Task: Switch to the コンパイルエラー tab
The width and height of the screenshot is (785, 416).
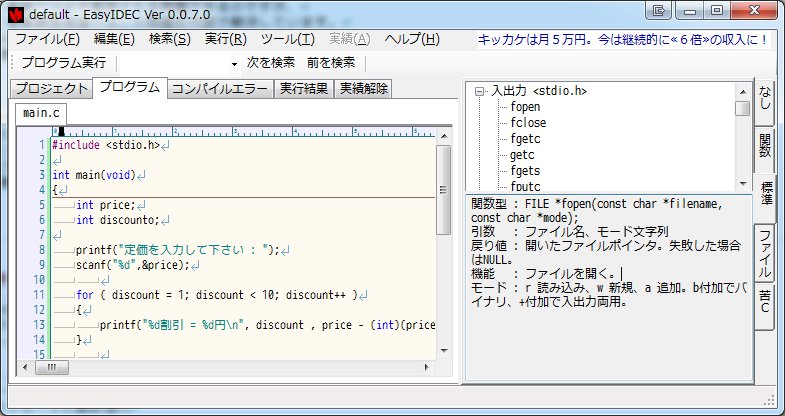Action: click(219, 88)
